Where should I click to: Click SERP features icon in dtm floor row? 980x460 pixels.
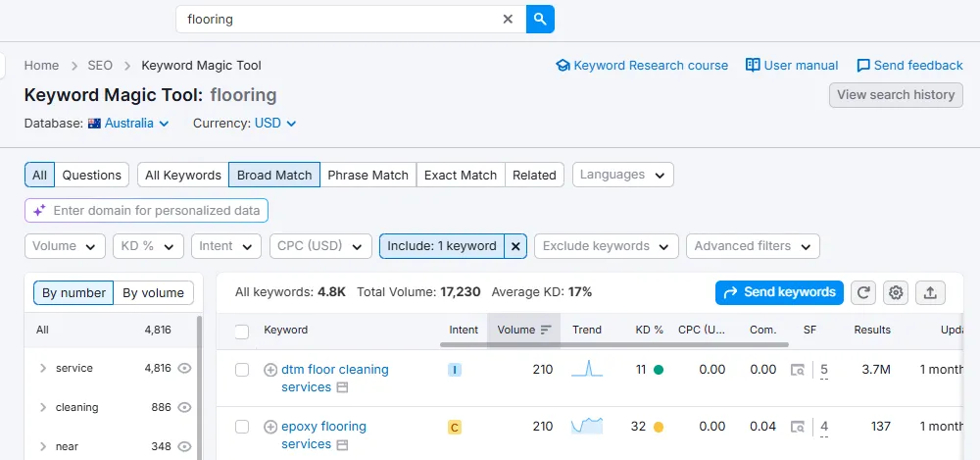798,370
